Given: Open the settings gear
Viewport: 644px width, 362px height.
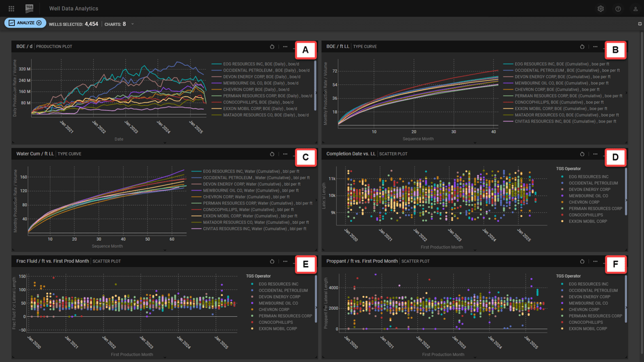Looking at the screenshot, I should pos(600,9).
